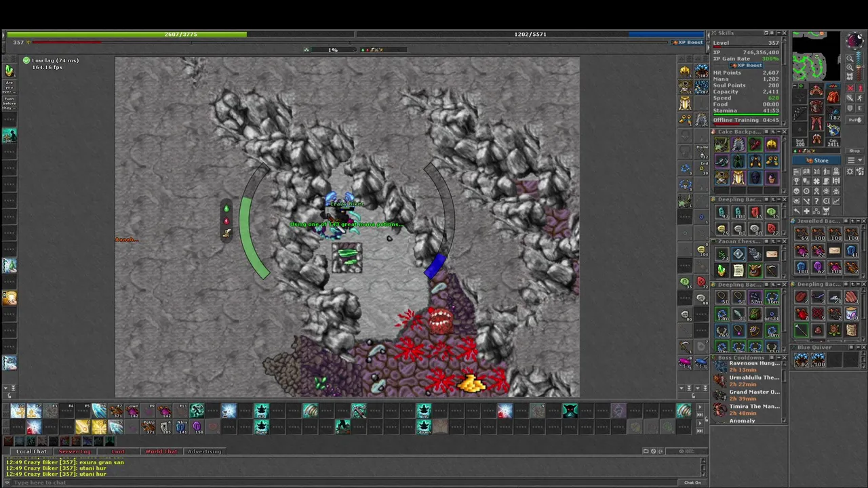Click the blue mana bar at top

click(530, 34)
